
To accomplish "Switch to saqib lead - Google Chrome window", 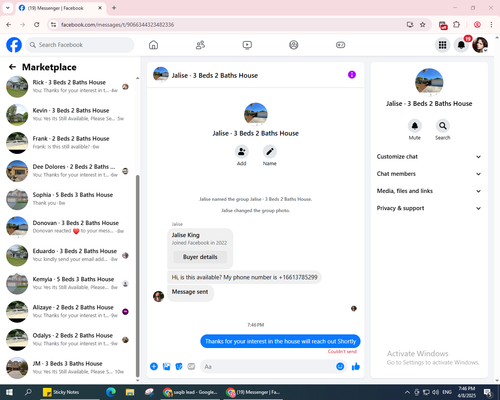I will coord(190,392).
